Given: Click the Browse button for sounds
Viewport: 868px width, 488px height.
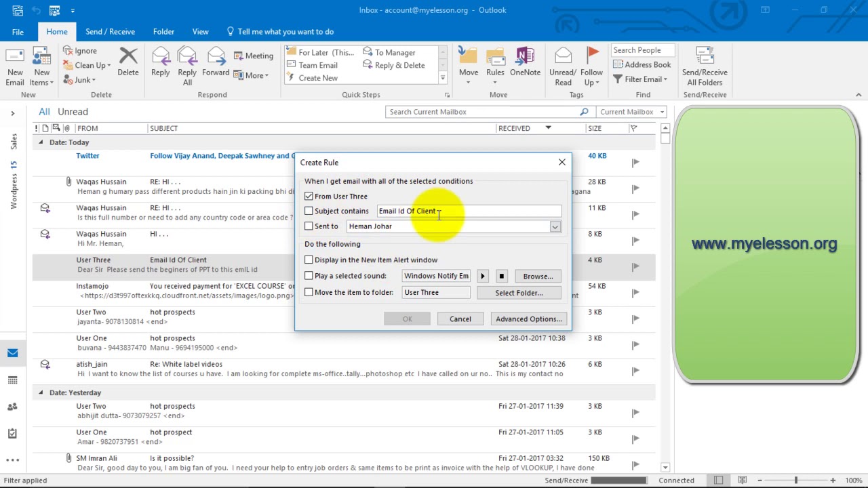Looking at the screenshot, I should 538,276.
